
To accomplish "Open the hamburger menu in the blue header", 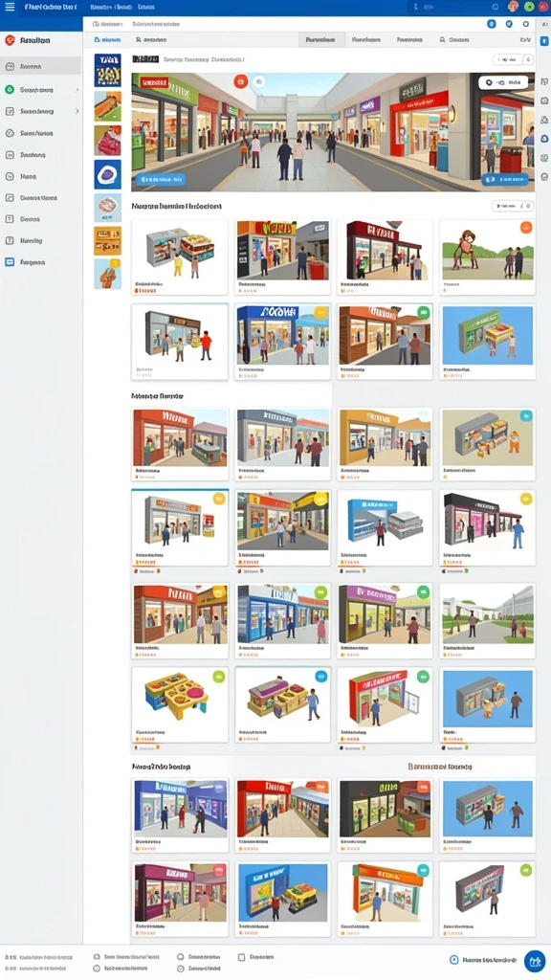I will pos(10,7).
